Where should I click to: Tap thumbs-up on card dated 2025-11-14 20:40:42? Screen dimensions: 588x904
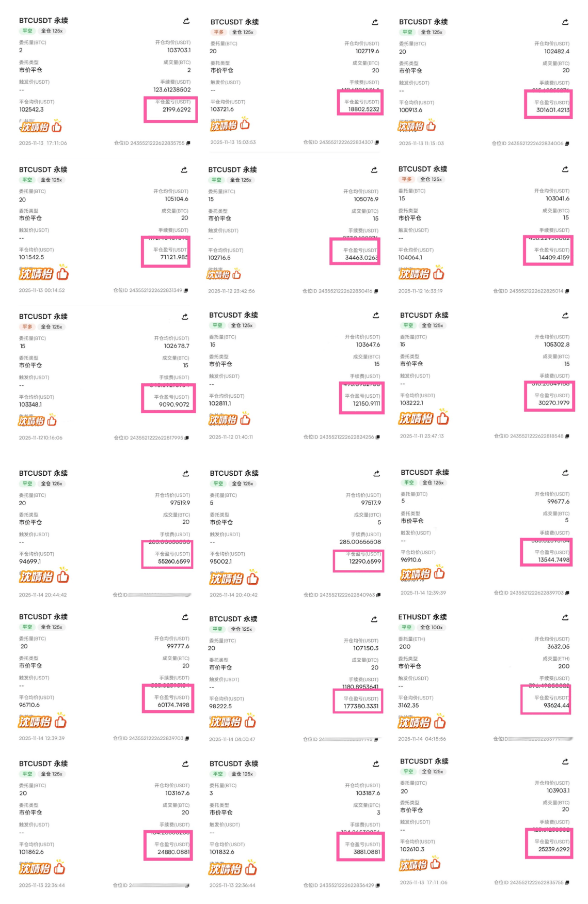pos(252,578)
